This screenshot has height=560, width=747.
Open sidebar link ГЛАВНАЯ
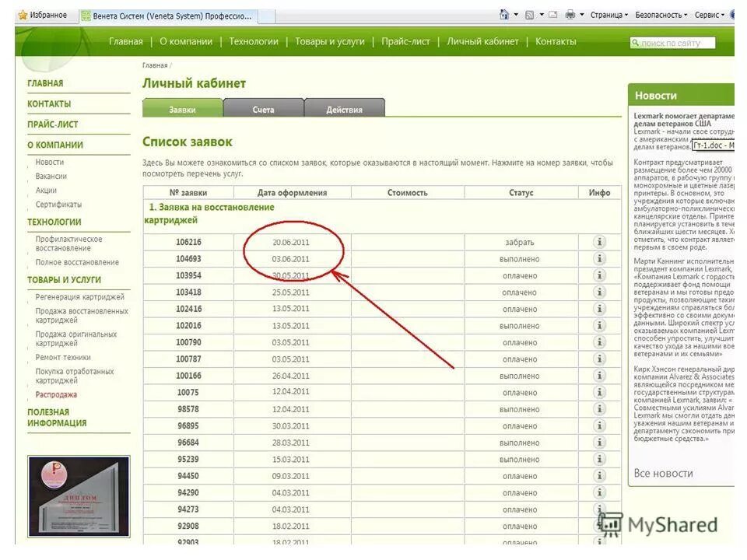click(45, 83)
